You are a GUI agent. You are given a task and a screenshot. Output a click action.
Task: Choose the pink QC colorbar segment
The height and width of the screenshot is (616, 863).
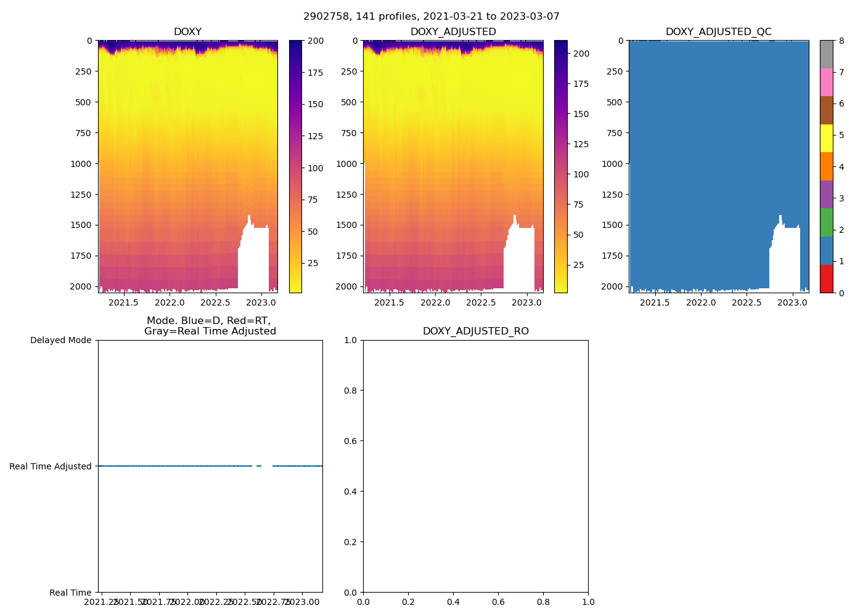(826, 82)
